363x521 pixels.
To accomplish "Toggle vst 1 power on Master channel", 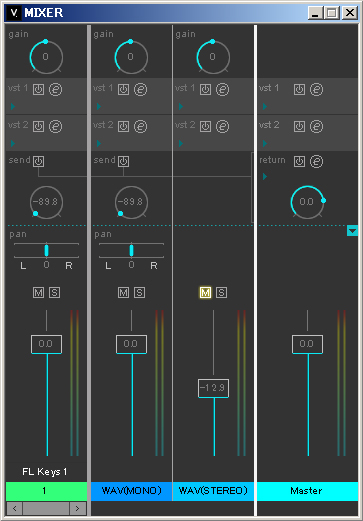I will 299,89.
